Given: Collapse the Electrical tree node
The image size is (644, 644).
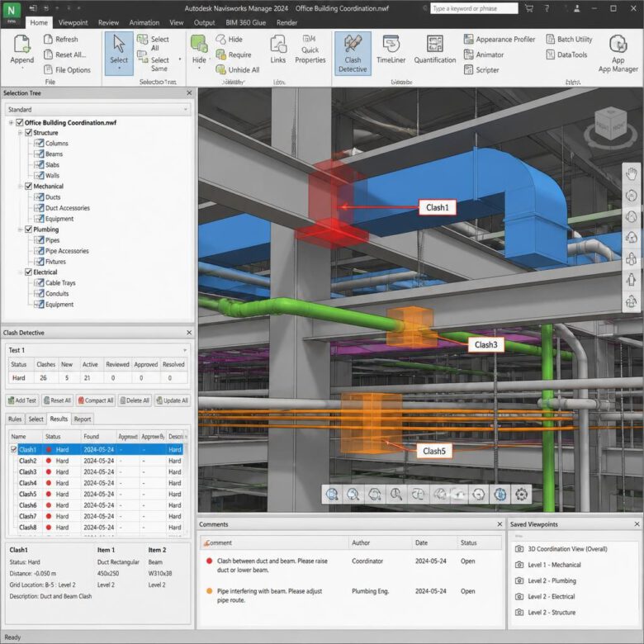Looking at the screenshot, I should coord(20,272).
